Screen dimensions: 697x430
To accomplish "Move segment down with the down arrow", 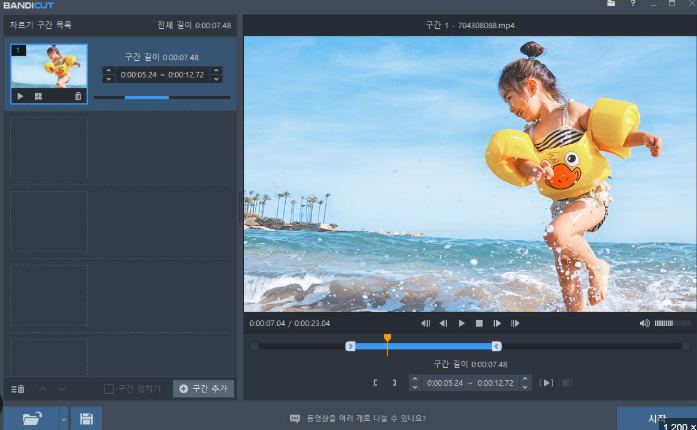I will coord(62,389).
